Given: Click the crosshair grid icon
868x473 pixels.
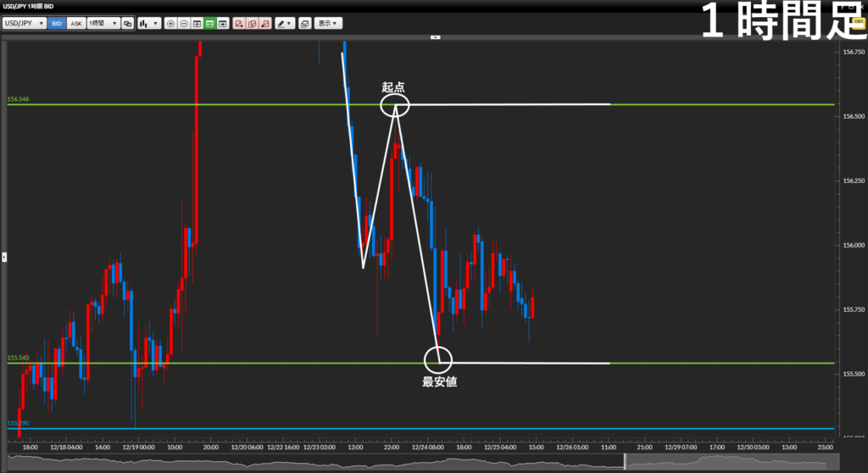Looking at the screenshot, I should pos(197,24).
